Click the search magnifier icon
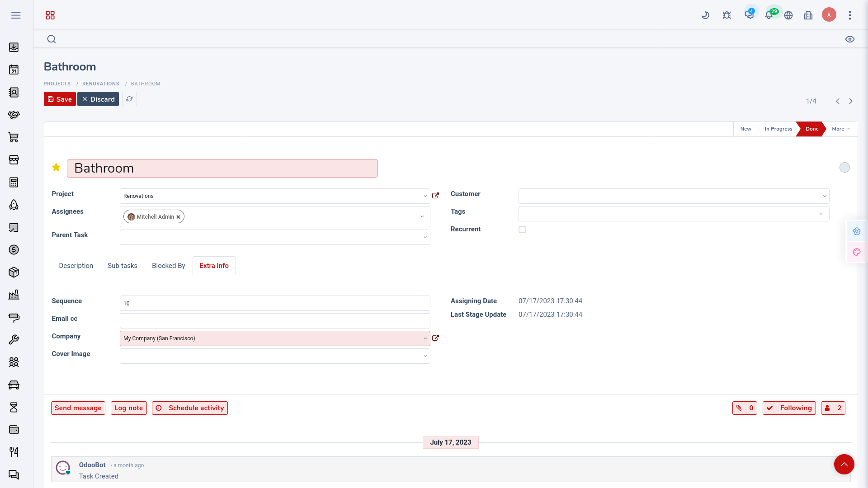This screenshot has height=488, width=868. pos(52,39)
